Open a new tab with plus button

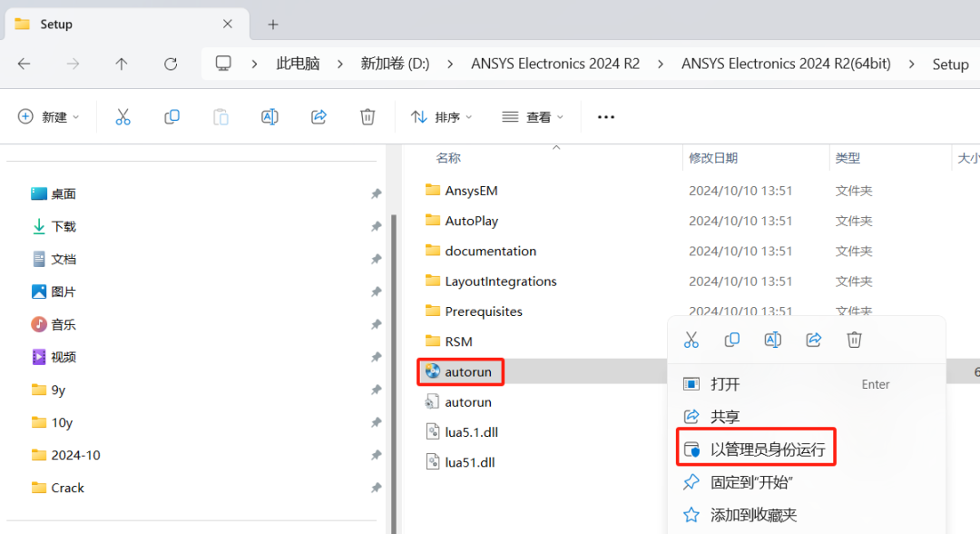click(272, 25)
